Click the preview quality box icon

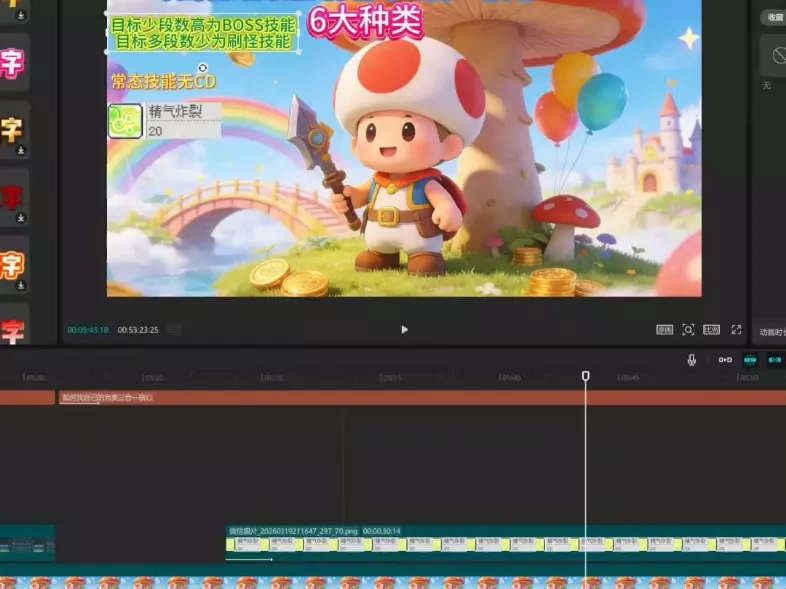pos(665,330)
